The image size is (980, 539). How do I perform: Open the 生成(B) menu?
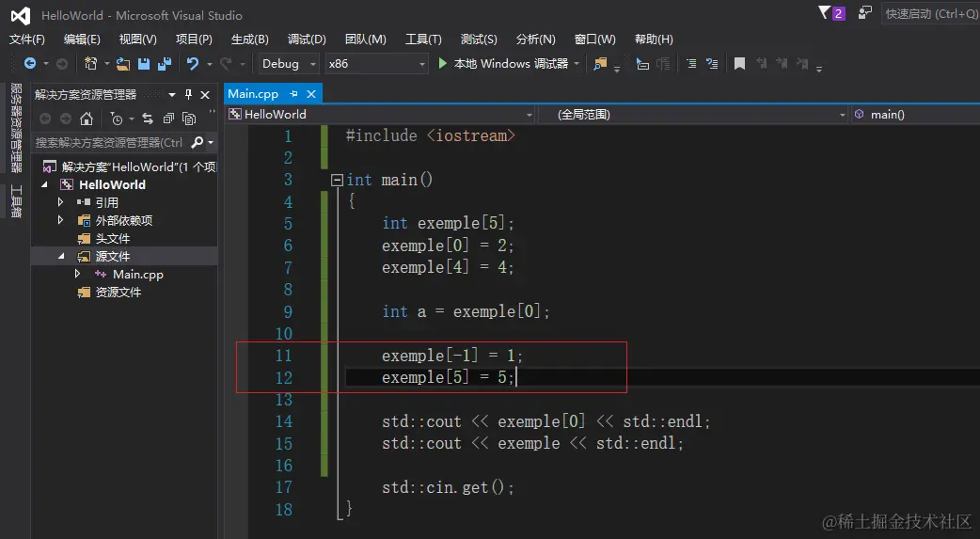coord(250,40)
